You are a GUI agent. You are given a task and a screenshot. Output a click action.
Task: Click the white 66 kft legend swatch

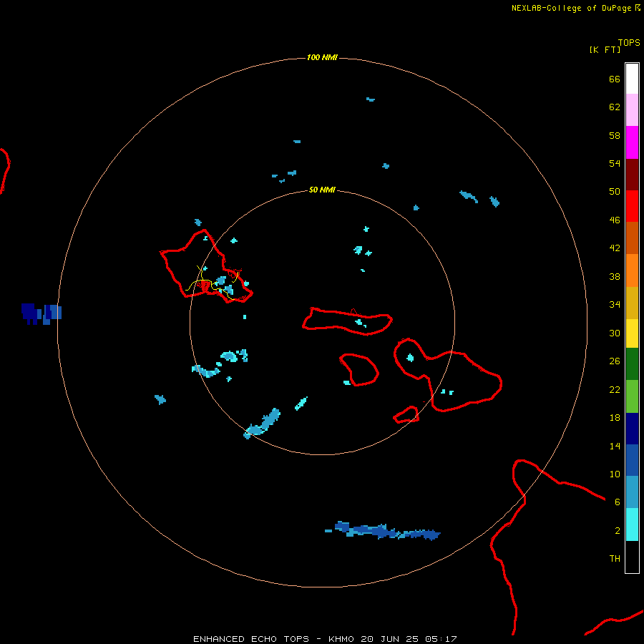(x=632, y=79)
